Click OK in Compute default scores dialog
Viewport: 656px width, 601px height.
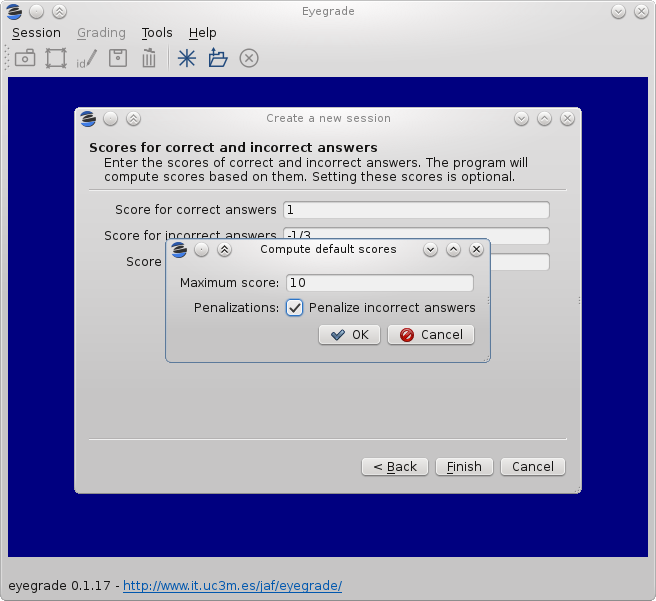pos(349,335)
